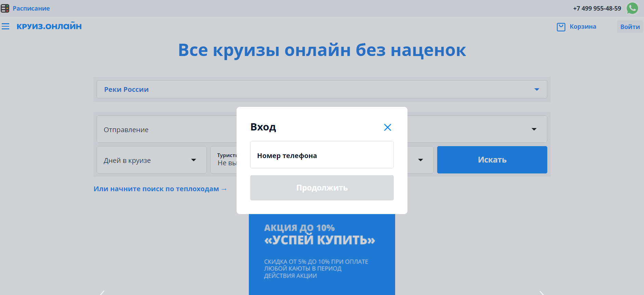Focus the Номер телефона field

click(x=322, y=155)
